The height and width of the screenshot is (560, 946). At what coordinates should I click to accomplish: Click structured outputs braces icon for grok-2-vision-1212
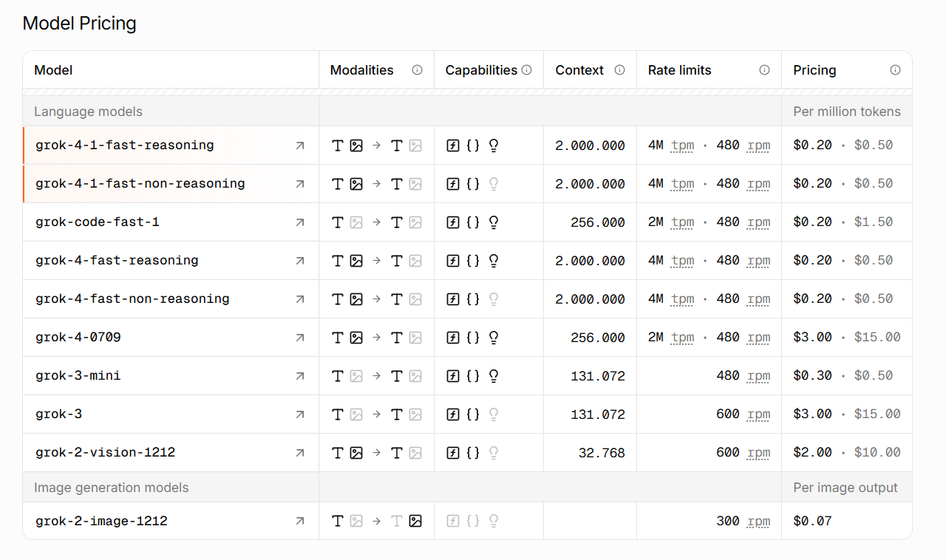473,453
